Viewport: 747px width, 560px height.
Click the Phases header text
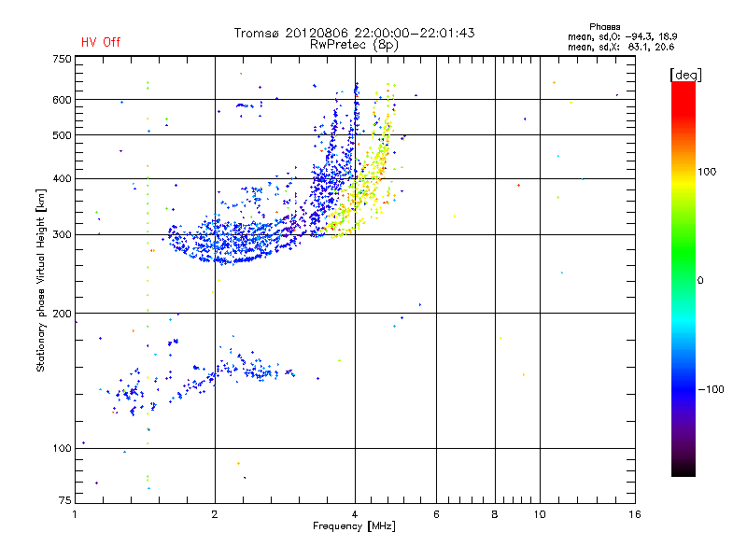[x=604, y=27]
